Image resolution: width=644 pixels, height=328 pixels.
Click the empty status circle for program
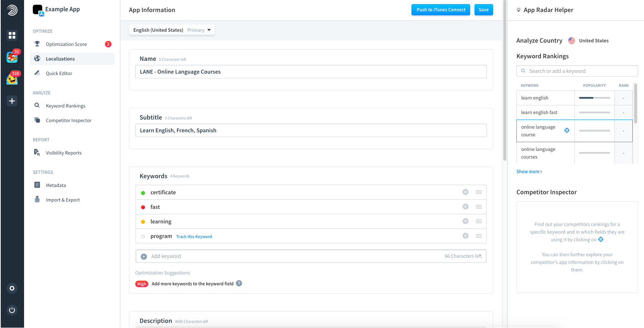(x=143, y=237)
